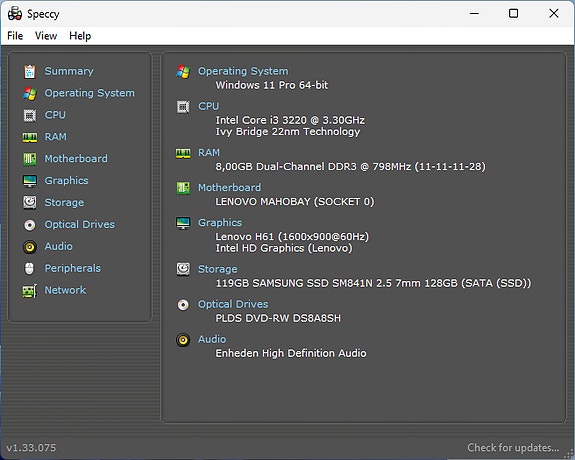Open the View menu
The height and width of the screenshot is (460, 575).
pyautogui.click(x=46, y=36)
